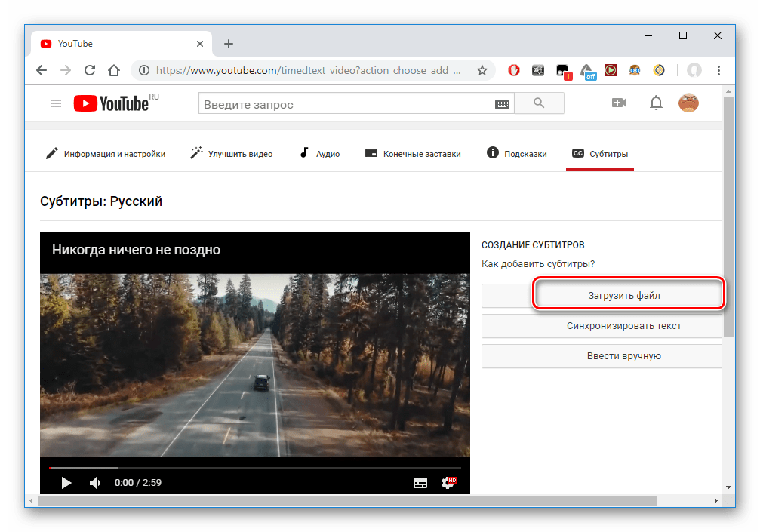Click the horizontal page scrollbar thumb
This screenshot has width=760, height=532.
[347, 500]
